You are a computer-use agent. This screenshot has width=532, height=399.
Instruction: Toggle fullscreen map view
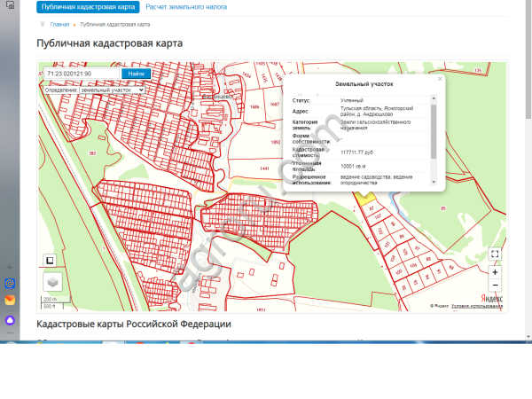(x=495, y=254)
